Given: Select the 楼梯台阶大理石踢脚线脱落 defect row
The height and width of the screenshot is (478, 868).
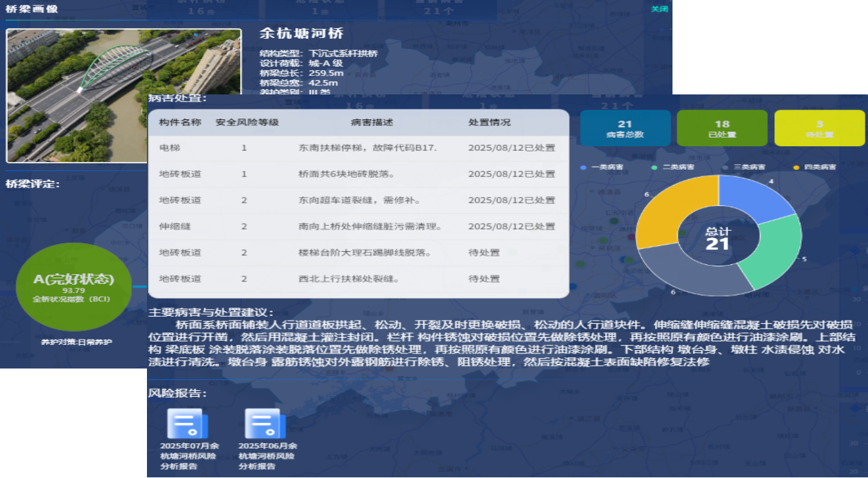Looking at the screenshot, I should [x=358, y=253].
